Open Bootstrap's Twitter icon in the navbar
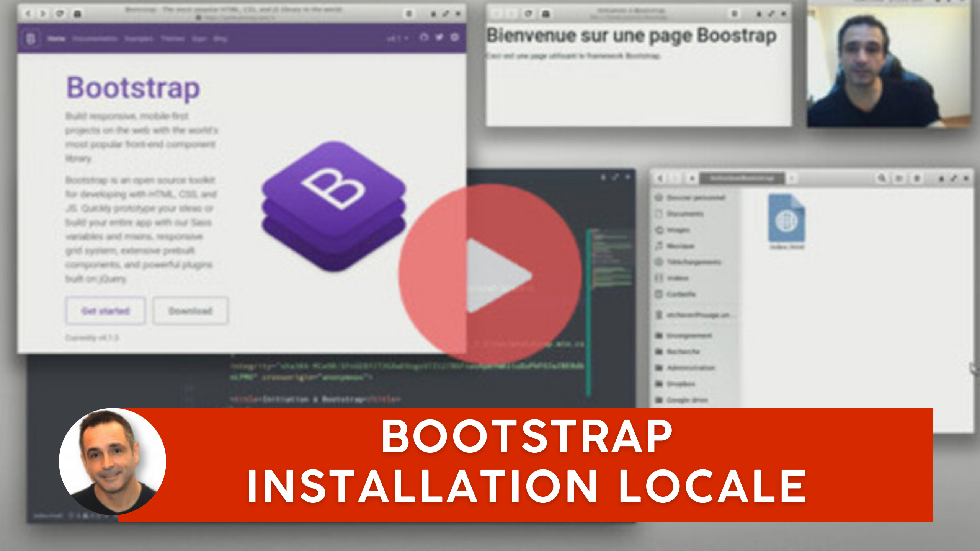The image size is (980, 551). coord(439,38)
